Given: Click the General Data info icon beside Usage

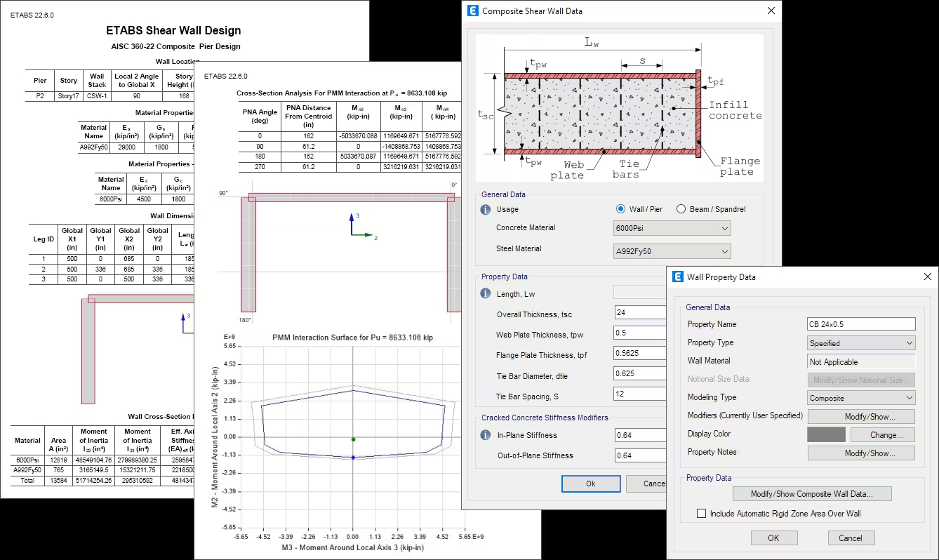Looking at the screenshot, I should pyautogui.click(x=485, y=210).
